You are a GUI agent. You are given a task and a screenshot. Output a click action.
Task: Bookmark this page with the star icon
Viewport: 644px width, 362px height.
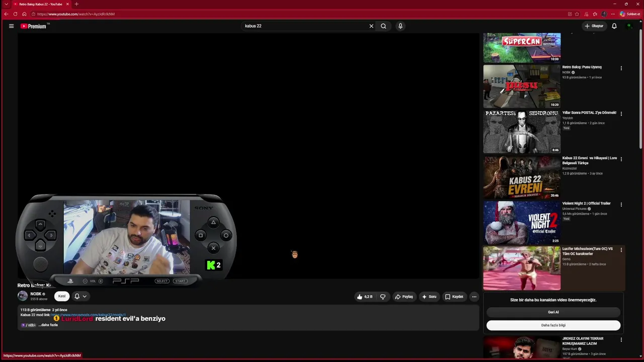[x=577, y=14]
